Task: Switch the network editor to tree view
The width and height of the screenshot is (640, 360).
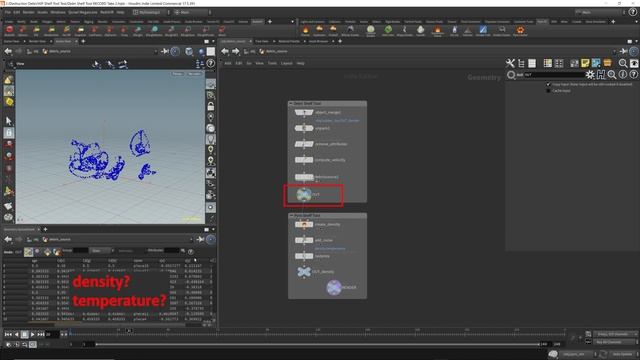Action: (x=521, y=63)
